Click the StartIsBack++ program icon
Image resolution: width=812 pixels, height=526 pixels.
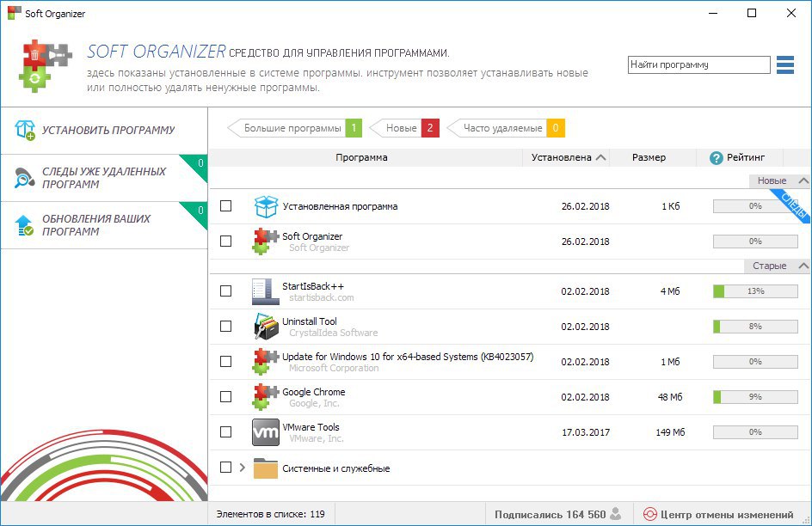266,291
